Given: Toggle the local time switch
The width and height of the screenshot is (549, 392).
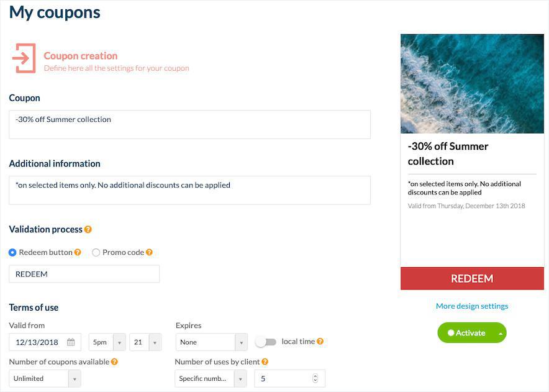Looking at the screenshot, I should tap(266, 342).
